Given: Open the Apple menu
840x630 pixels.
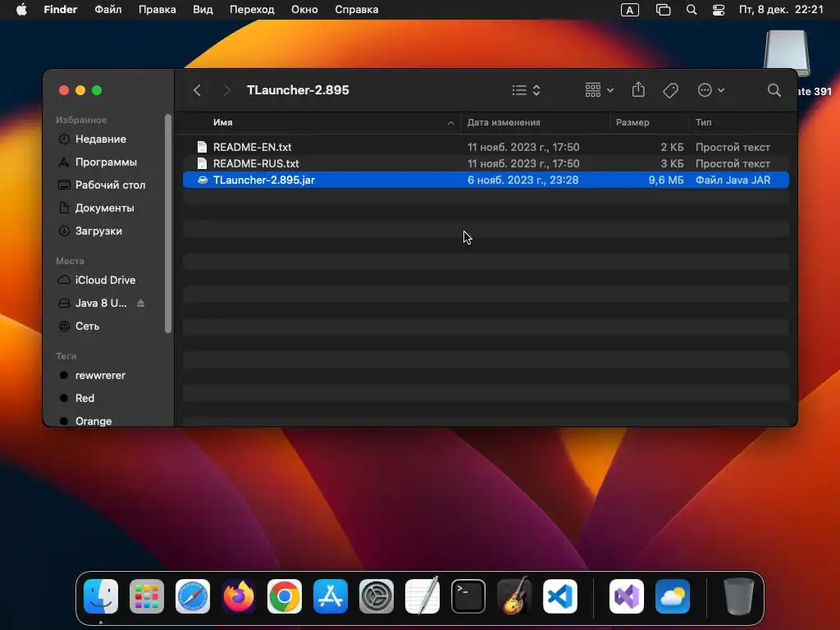Looking at the screenshot, I should pos(21,10).
